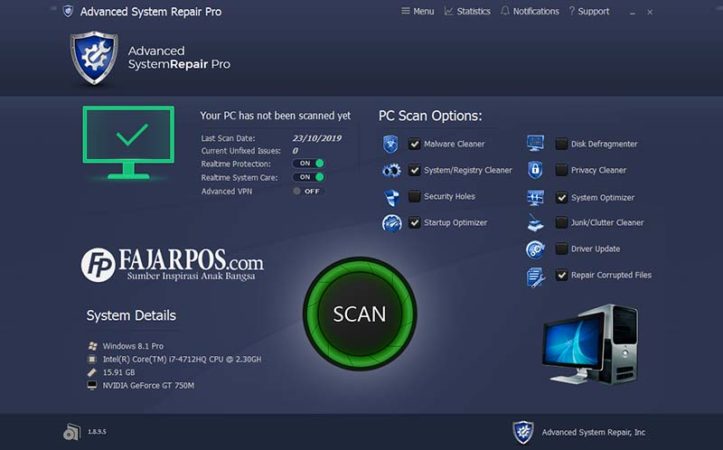Click the PC Scan Options heading
The height and width of the screenshot is (450, 723).
click(x=430, y=116)
